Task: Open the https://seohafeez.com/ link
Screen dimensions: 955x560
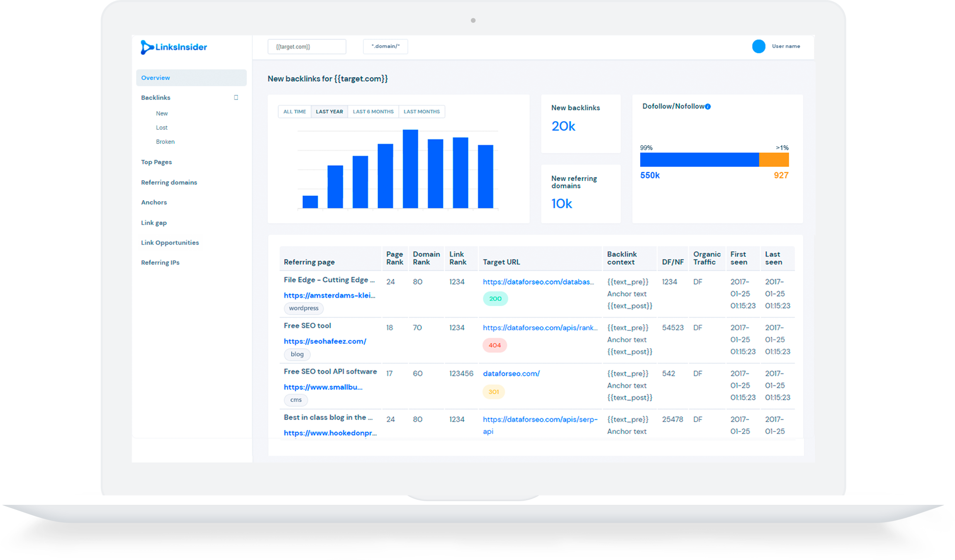Action: click(x=325, y=341)
